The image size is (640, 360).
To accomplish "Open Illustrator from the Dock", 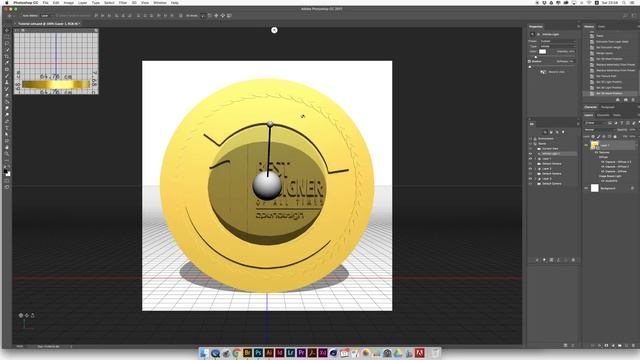I will (x=269, y=353).
